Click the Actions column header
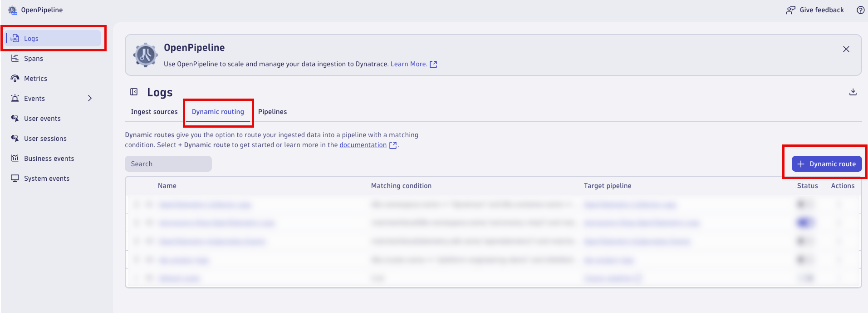 843,186
